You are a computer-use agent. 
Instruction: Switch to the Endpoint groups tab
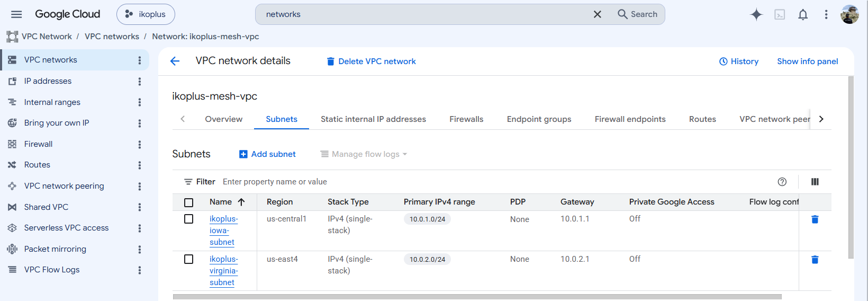[x=539, y=119]
